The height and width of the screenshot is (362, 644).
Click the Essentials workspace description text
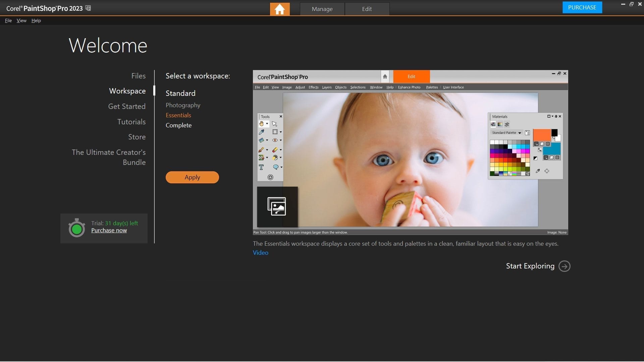406,244
